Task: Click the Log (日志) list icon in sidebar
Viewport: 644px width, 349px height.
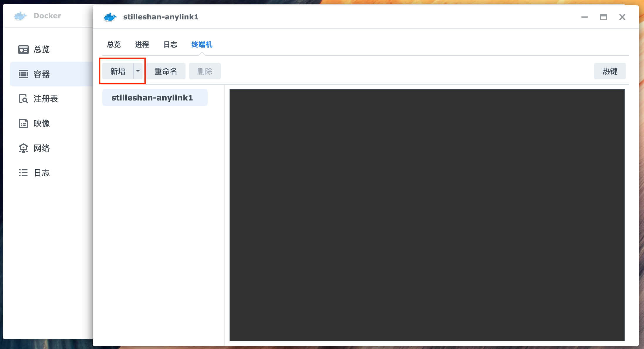Action: (x=23, y=173)
